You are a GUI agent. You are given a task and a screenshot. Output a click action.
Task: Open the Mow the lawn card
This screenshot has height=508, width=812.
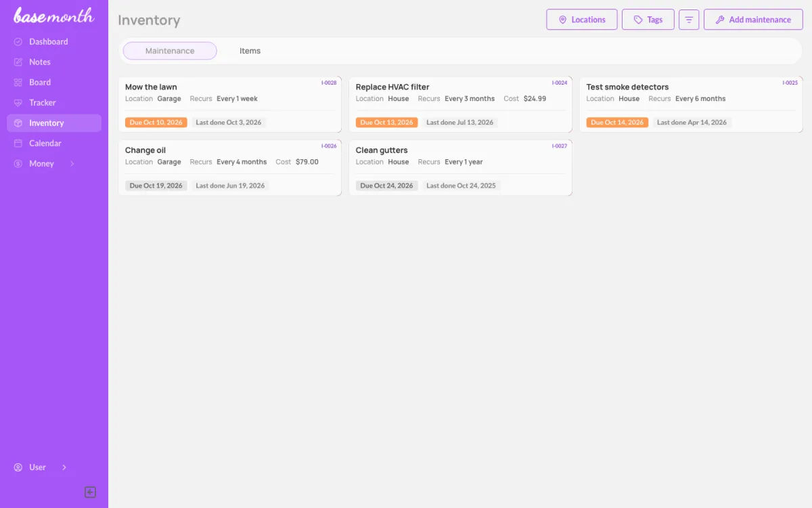point(230,104)
